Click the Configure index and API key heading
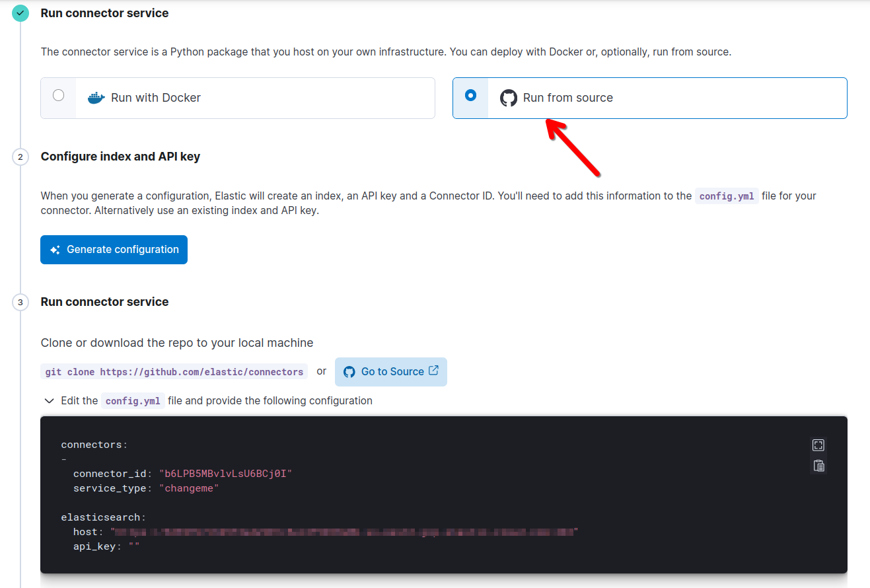The width and height of the screenshot is (870, 588). pos(120,157)
